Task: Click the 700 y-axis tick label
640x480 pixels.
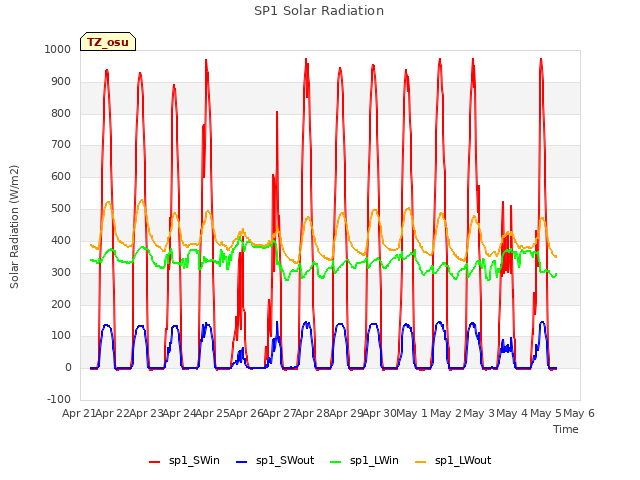Action: pyautogui.click(x=61, y=144)
